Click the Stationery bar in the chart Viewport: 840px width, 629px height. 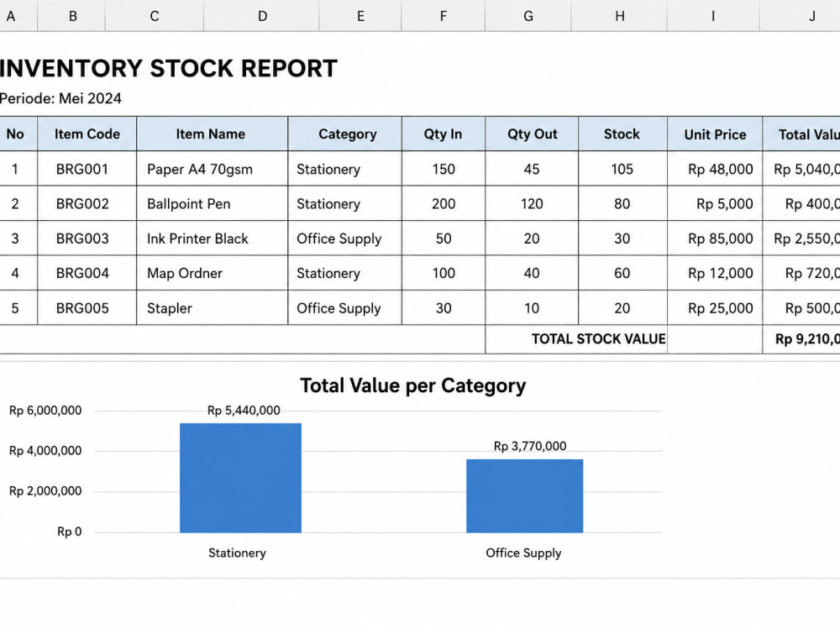pos(240,478)
